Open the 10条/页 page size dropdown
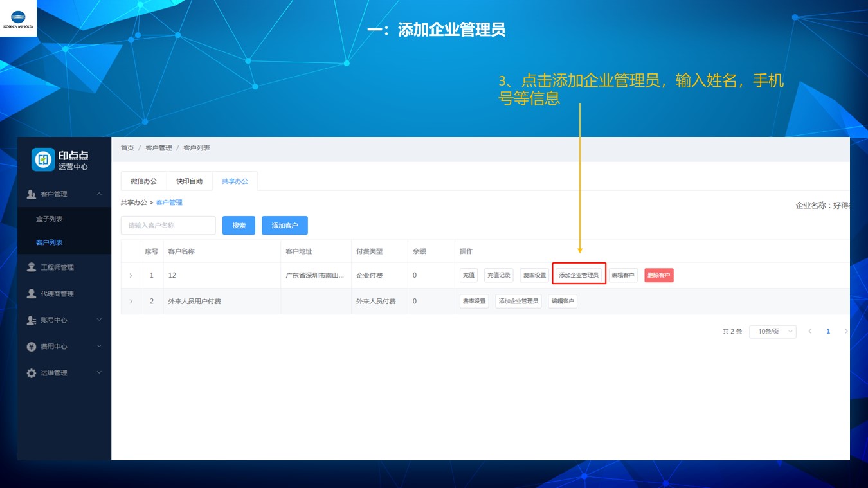This screenshot has width=868, height=488. (x=772, y=332)
